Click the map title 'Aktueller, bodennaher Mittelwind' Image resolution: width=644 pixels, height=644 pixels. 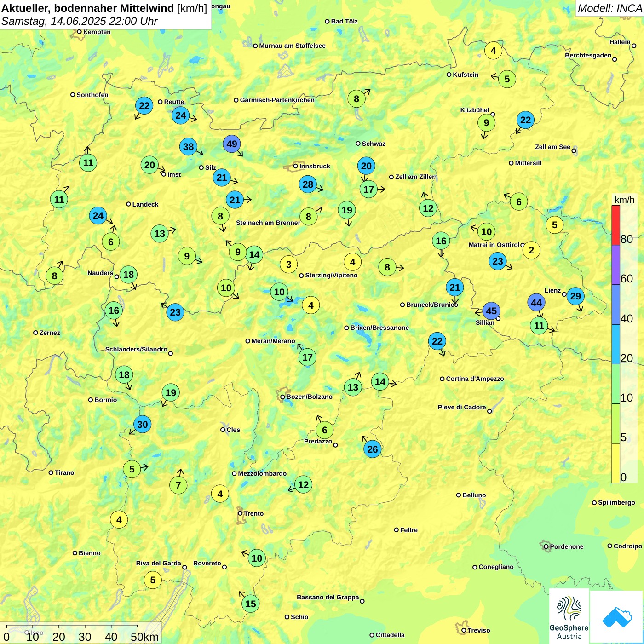pos(88,8)
